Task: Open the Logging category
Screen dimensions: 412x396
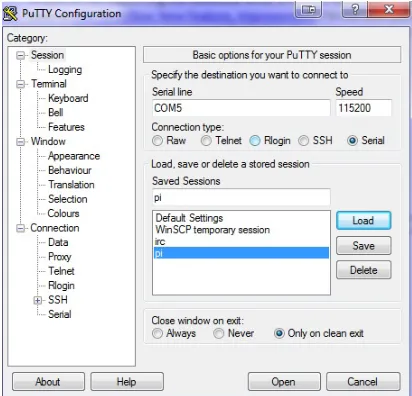Action: pyautogui.click(x=65, y=70)
